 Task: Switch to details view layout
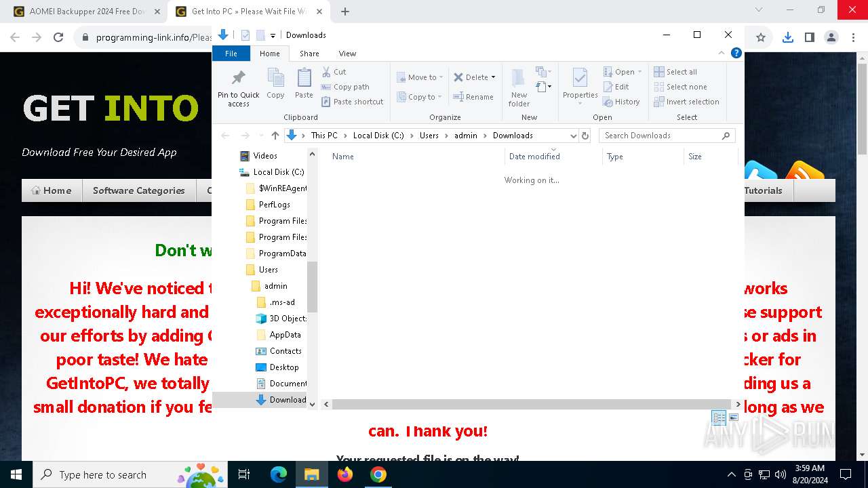tap(719, 418)
